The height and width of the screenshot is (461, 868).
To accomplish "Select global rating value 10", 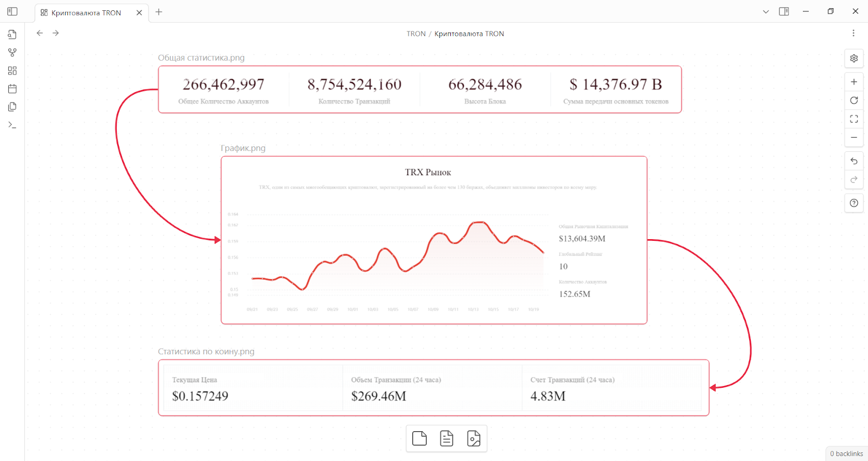I will click(x=563, y=266).
